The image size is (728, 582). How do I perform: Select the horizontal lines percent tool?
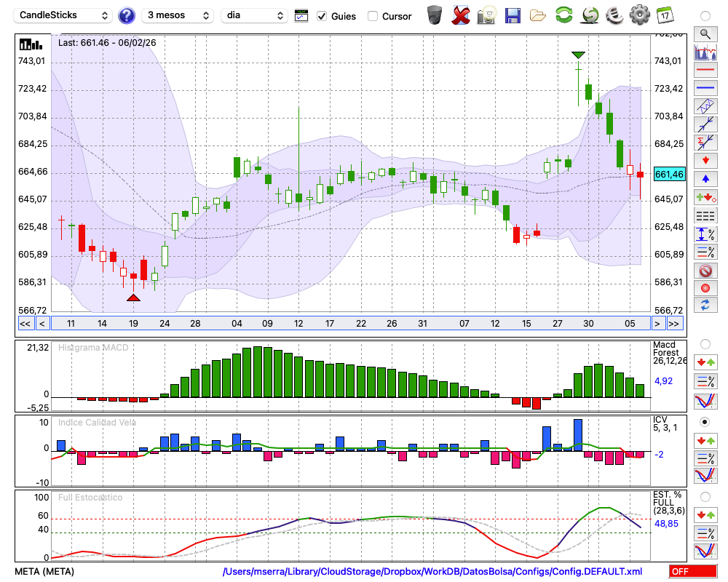click(705, 252)
